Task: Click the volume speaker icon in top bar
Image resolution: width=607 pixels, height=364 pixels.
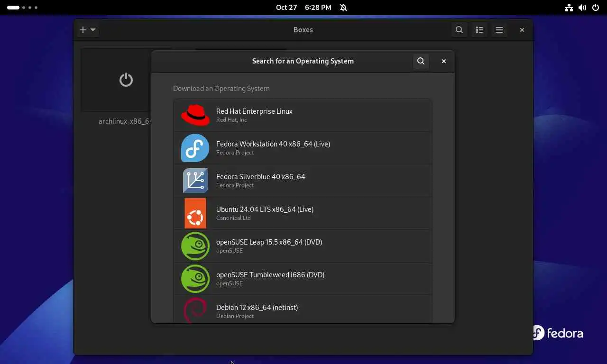Action: coord(582,8)
